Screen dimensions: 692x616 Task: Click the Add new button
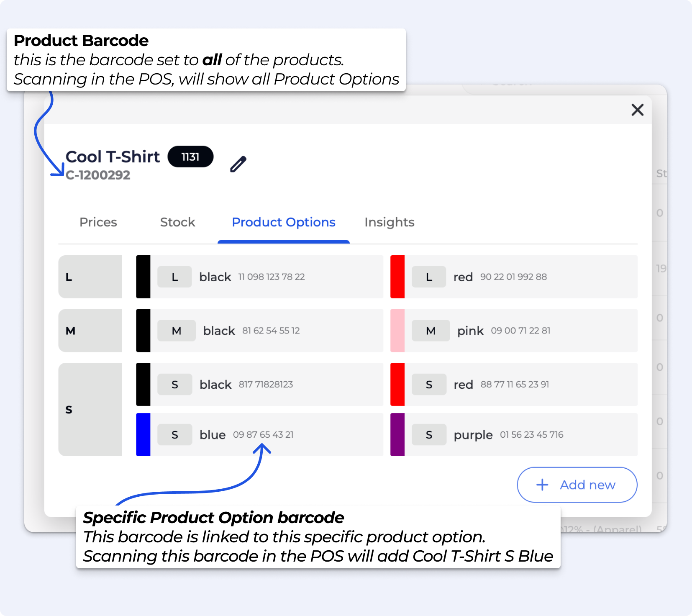[x=577, y=485]
